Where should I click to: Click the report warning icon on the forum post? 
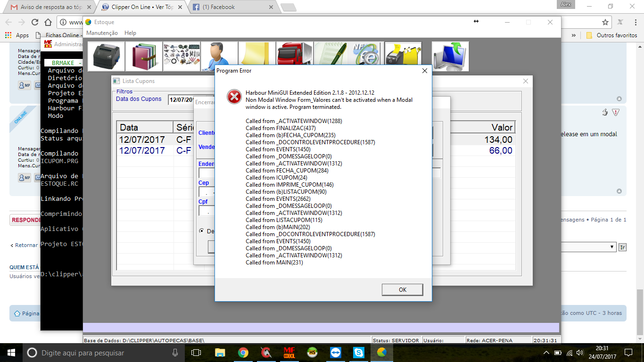(x=615, y=112)
